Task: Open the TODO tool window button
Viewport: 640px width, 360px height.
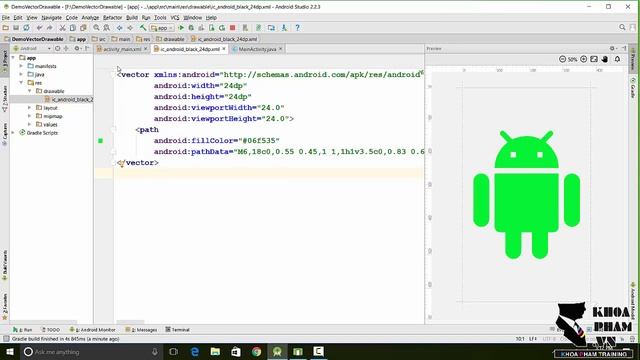Action: tap(51, 329)
